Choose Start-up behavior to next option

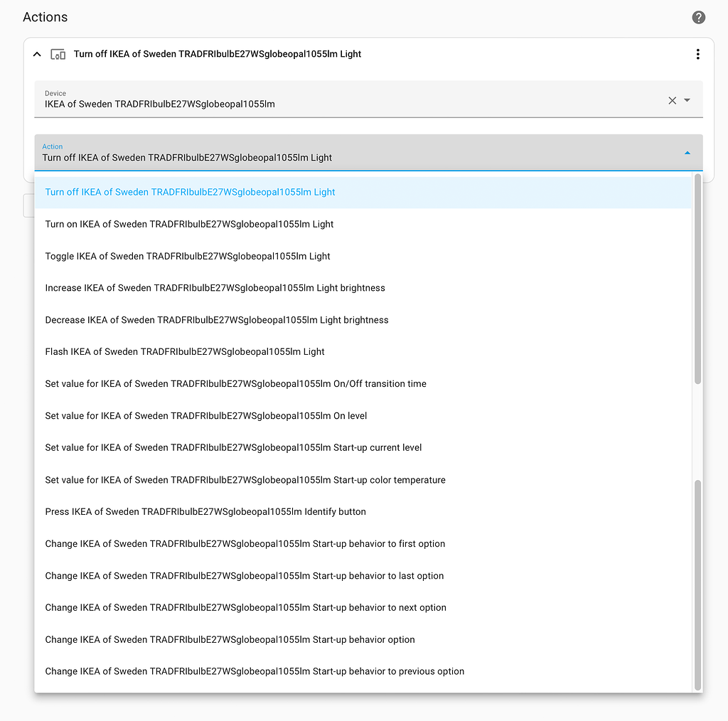[363, 608]
